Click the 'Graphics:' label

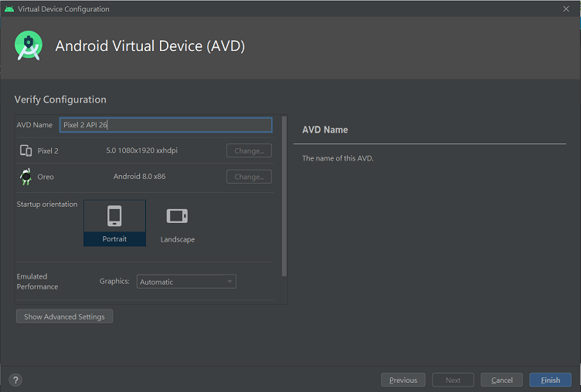pyautogui.click(x=114, y=281)
